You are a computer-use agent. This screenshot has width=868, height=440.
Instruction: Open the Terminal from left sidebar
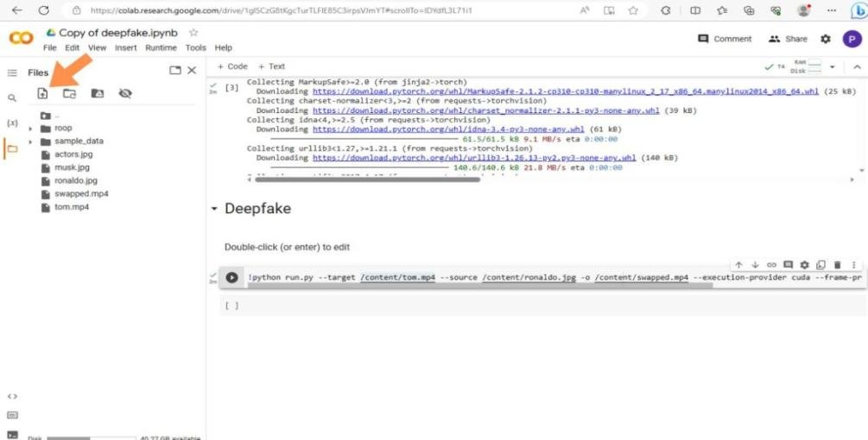click(x=12, y=434)
